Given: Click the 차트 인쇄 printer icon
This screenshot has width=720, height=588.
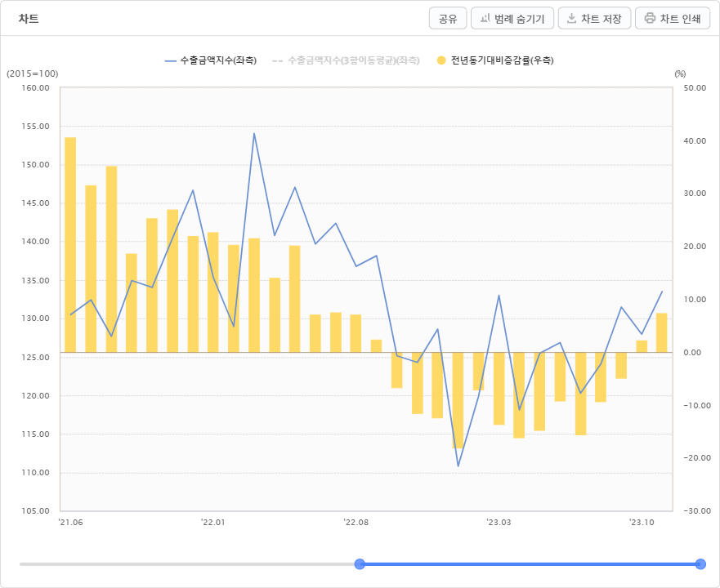Looking at the screenshot, I should tap(649, 18).
